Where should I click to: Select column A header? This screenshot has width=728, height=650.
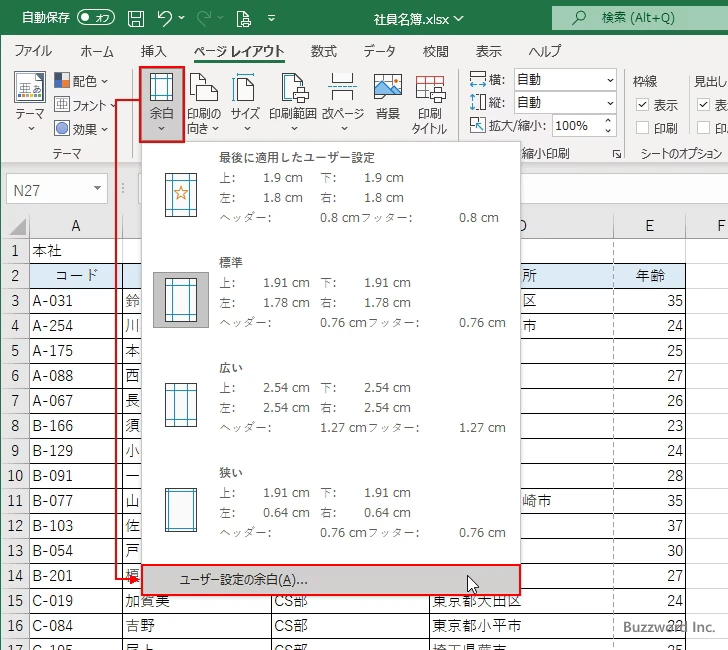tap(76, 226)
